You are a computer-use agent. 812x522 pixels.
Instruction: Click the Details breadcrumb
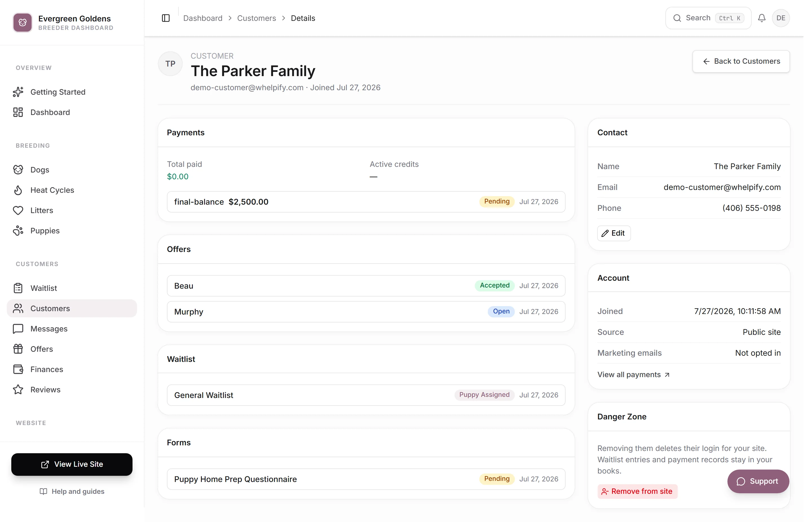[303, 18]
